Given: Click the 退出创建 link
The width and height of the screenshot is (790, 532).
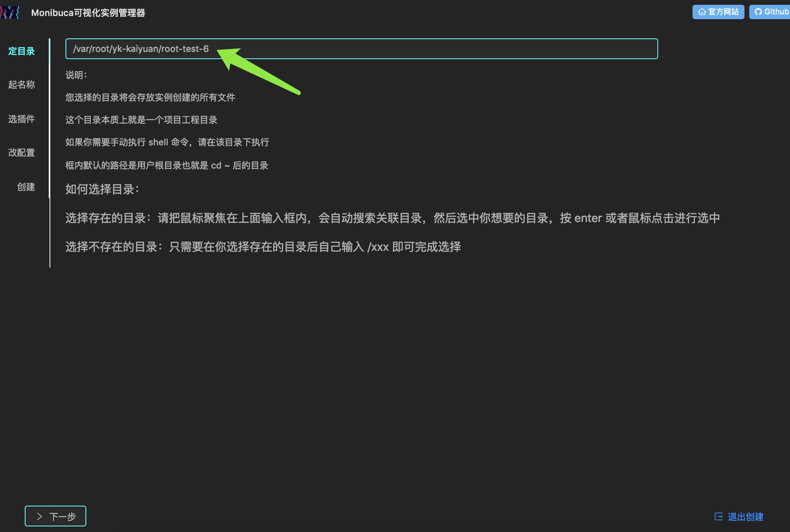Looking at the screenshot, I should click(745, 517).
